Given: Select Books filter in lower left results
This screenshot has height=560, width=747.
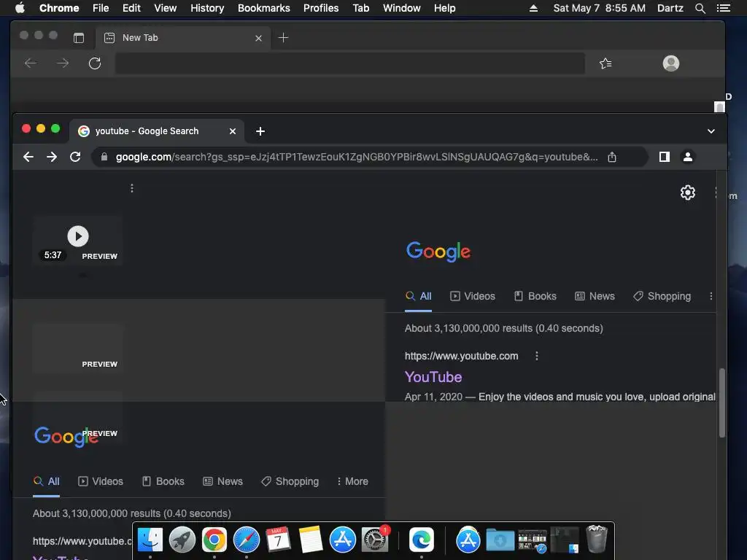Looking at the screenshot, I should click(163, 481).
